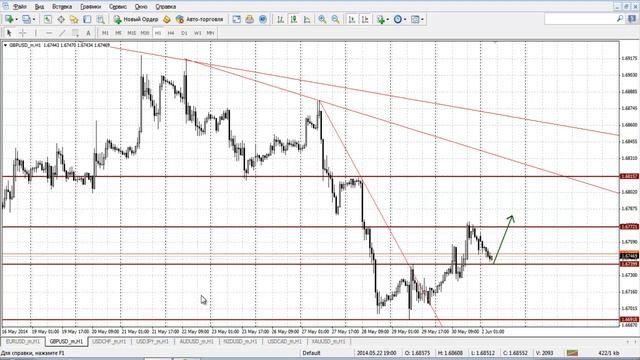The image size is (640, 360).
Task: Open the MetaEditor yellow diamond icon
Action: (x=167, y=19)
